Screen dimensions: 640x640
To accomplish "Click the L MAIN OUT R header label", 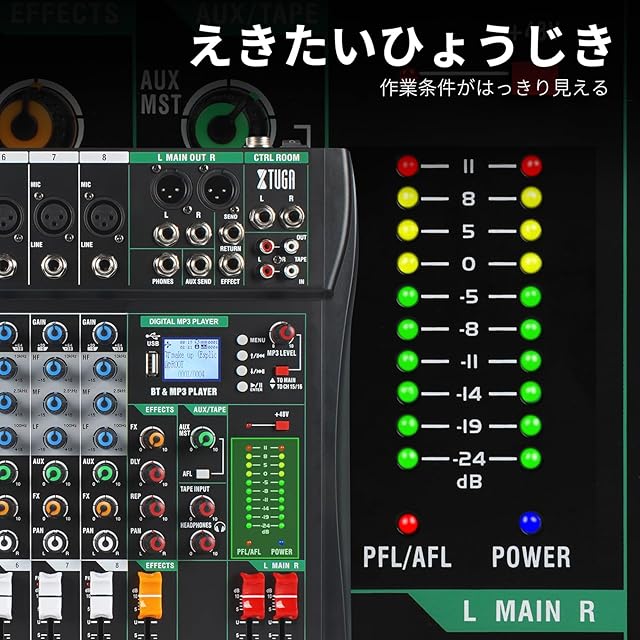I will coord(187,158).
